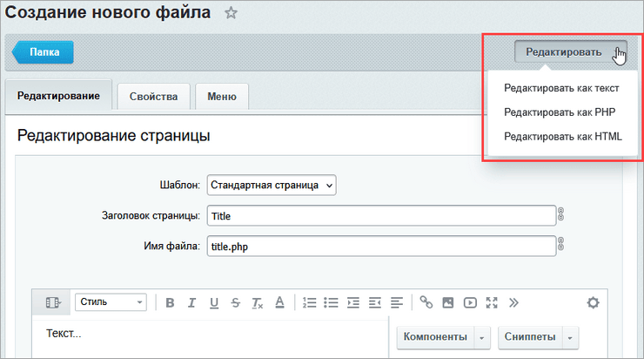Screen dimensions: 644x359
Task: Go back with the Папка button
Action: (x=44, y=52)
